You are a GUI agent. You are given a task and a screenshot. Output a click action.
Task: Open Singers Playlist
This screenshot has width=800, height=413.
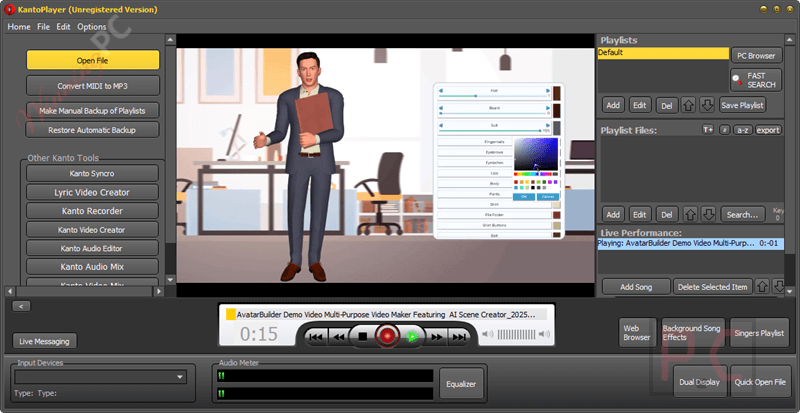click(x=759, y=333)
